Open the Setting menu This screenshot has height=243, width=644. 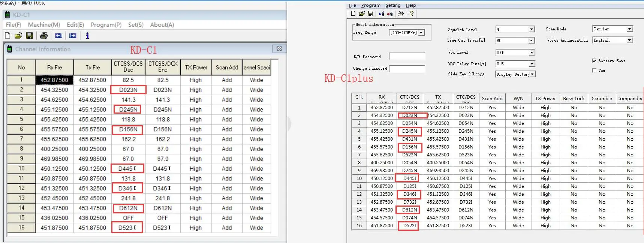393,5
